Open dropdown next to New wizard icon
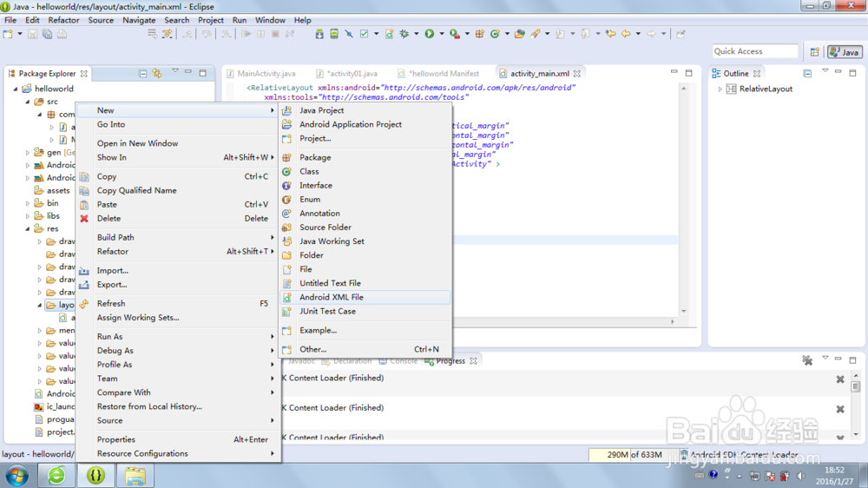The image size is (868, 488). point(19,34)
